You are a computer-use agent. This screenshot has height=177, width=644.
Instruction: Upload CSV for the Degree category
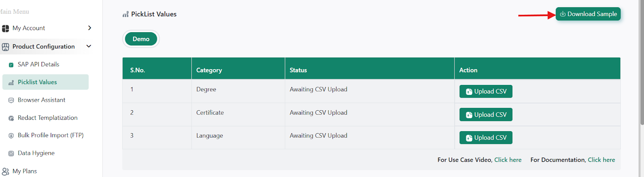486,91
